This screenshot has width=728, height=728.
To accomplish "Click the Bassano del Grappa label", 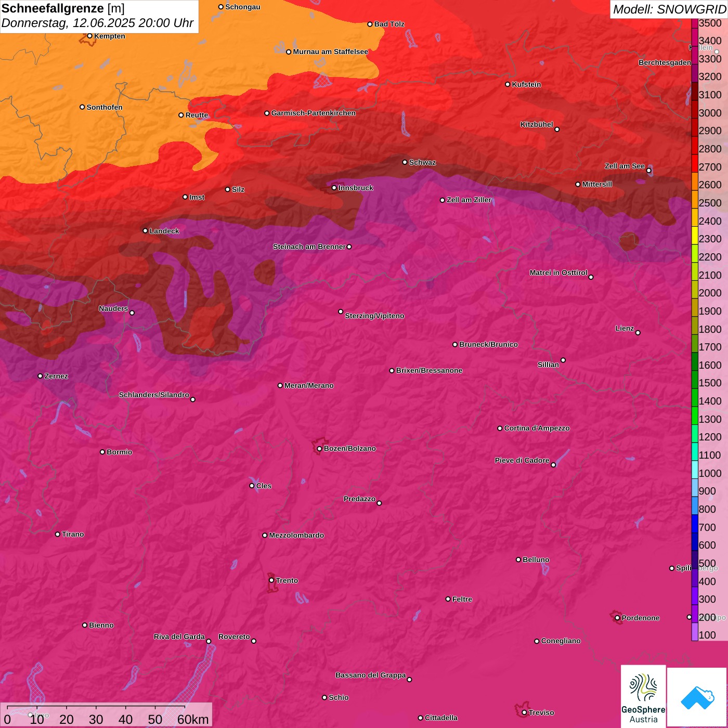I will [370, 675].
